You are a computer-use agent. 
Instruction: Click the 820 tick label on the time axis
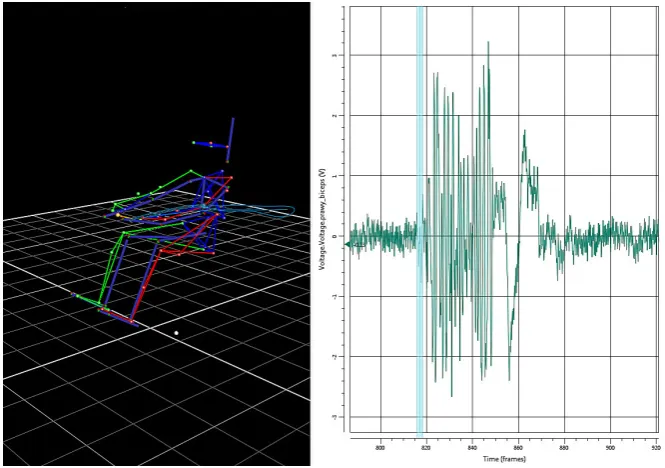pos(427,448)
